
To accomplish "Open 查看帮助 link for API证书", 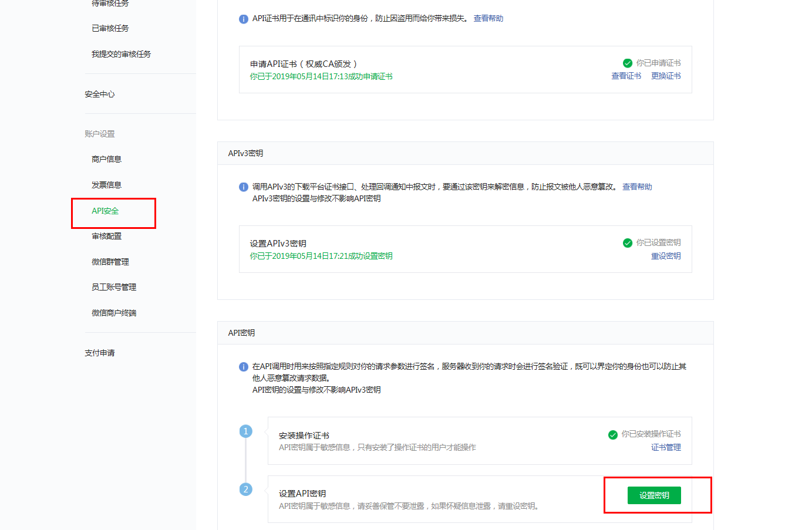I will (488, 19).
